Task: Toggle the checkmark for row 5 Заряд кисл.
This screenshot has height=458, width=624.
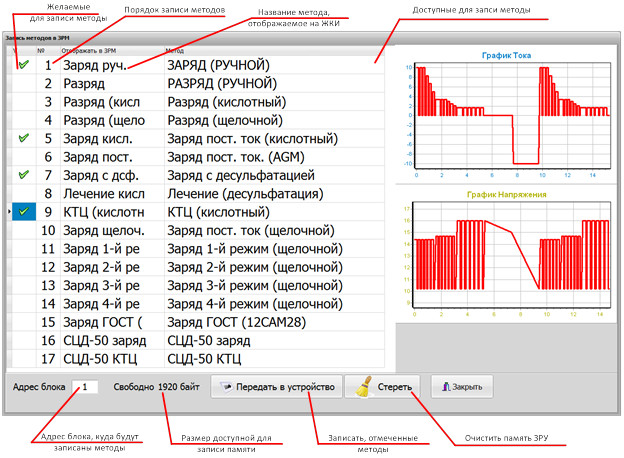Action: (23, 138)
